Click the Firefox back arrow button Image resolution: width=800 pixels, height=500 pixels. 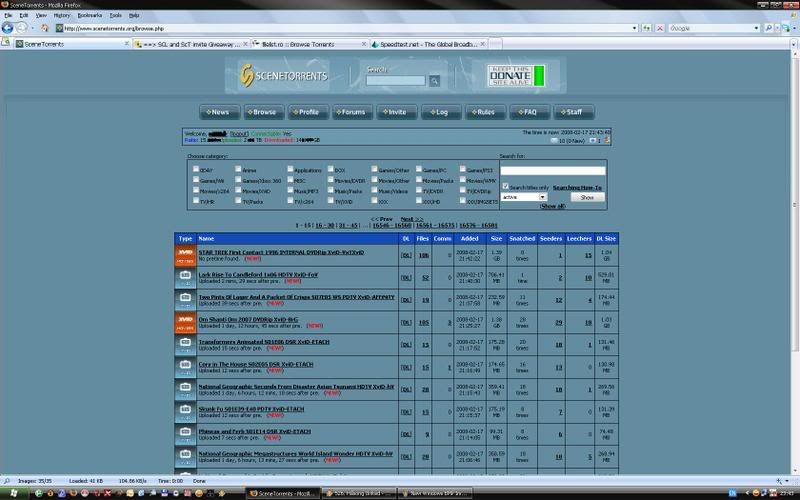coord(7,28)
